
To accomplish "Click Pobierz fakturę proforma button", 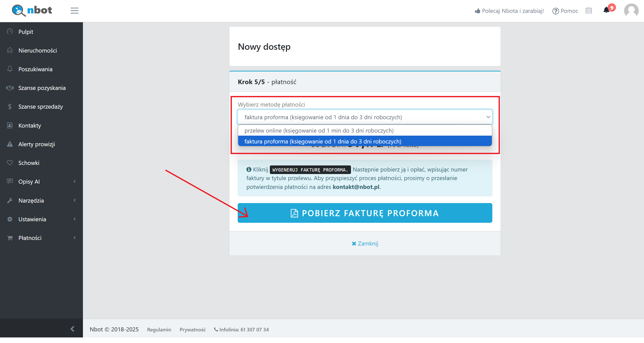I will (365, 213).
